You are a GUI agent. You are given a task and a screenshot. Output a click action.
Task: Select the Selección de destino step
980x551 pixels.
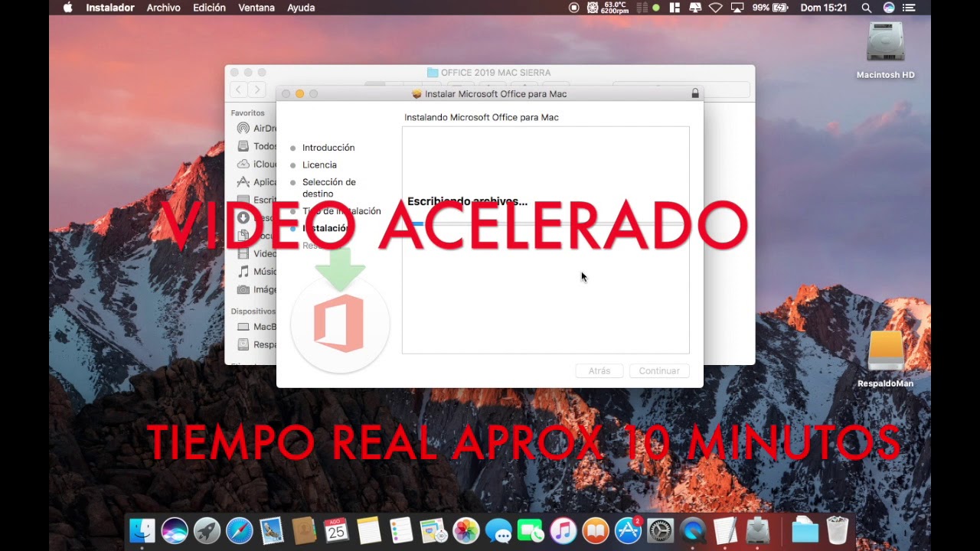328,188
